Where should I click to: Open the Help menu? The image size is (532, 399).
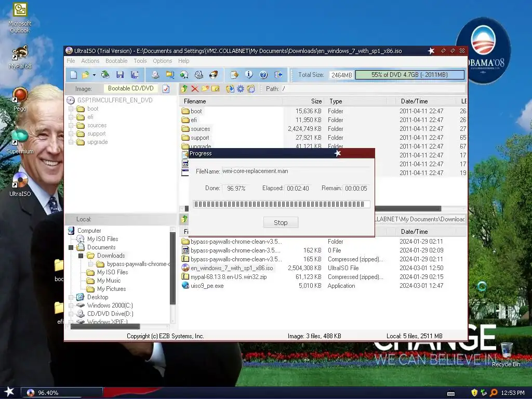[x=184, y=61]
